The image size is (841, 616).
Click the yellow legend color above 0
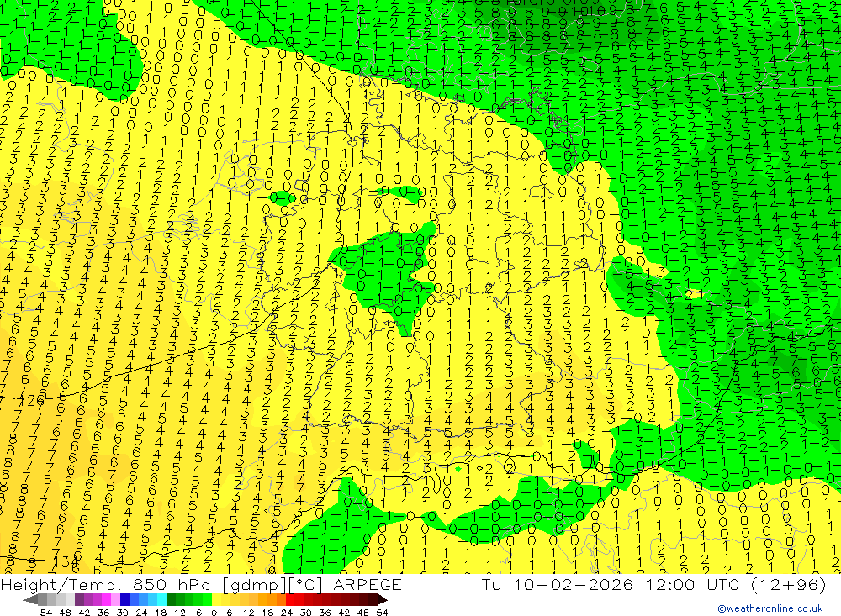tap(216, 599)
